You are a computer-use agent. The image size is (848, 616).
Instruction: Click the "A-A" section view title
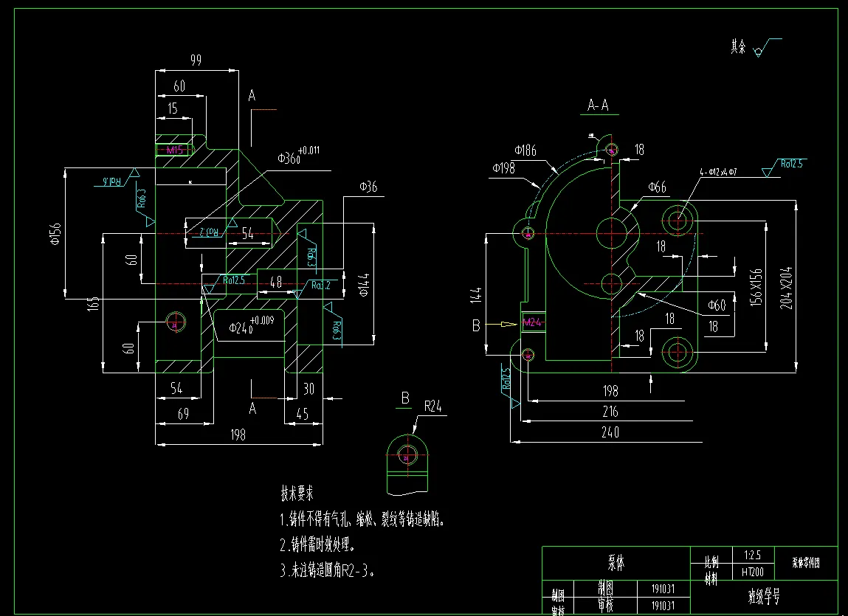598,105
